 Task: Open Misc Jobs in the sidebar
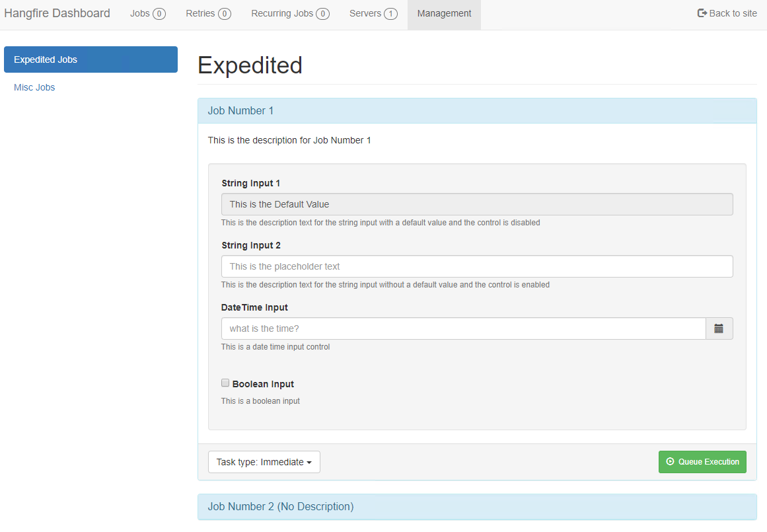click(34, 88)
